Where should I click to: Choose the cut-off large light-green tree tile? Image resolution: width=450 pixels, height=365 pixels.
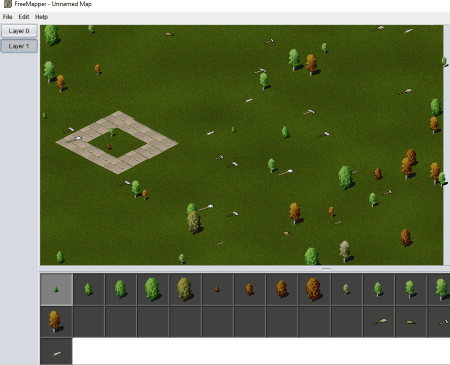439,289
